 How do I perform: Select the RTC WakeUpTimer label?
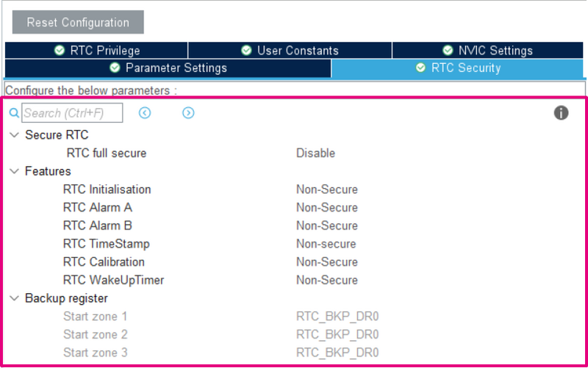point(113,280)
